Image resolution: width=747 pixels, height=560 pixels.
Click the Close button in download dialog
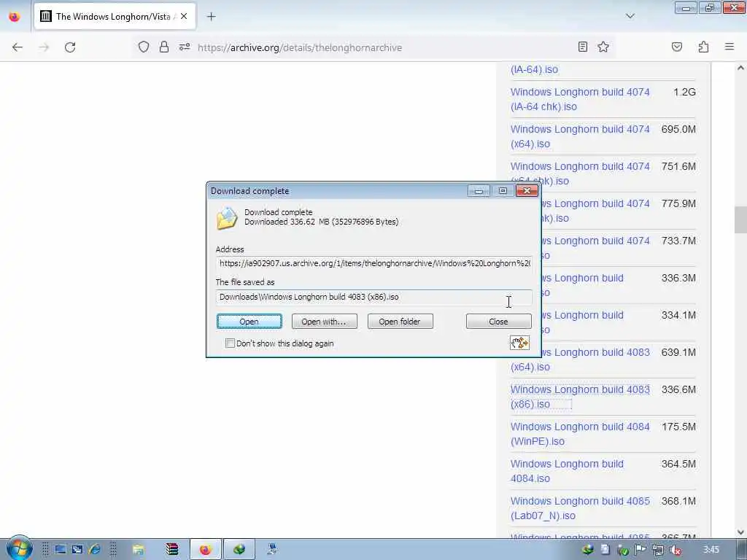click(x=498, y=322)
